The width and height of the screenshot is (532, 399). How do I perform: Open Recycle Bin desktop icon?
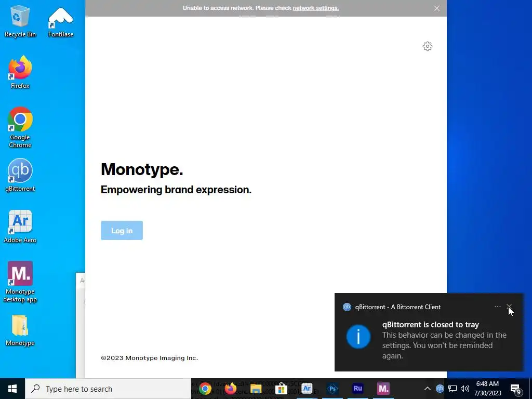tap(20, 21)
